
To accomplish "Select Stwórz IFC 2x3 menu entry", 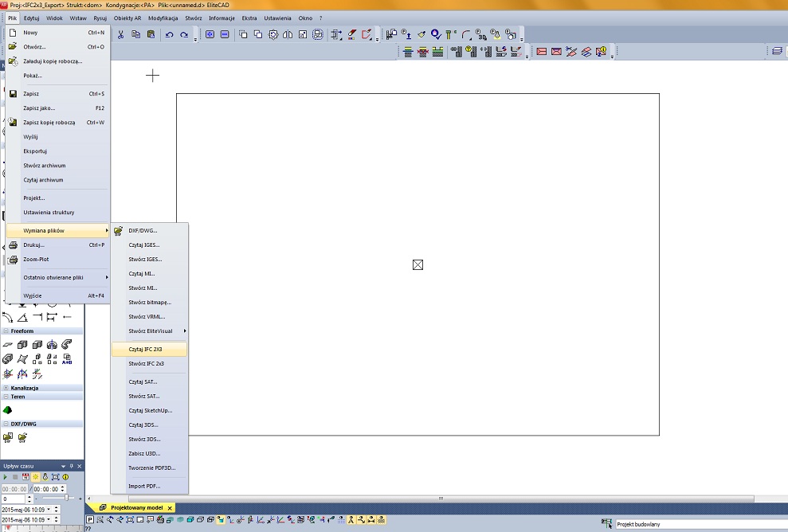I will coord(150,364).
